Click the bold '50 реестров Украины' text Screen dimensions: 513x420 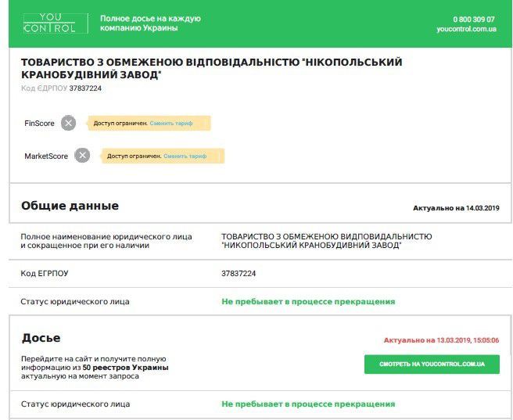tap(125, 367)
